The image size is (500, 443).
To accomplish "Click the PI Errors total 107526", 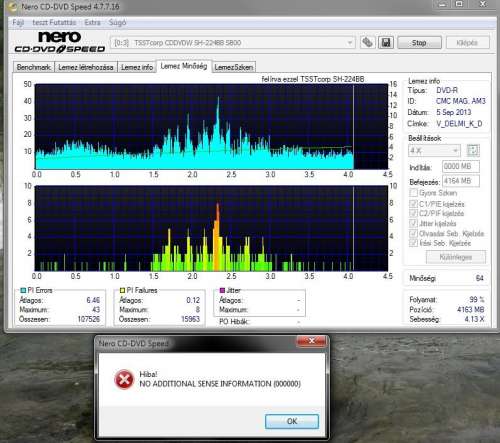I will (89, 319).
